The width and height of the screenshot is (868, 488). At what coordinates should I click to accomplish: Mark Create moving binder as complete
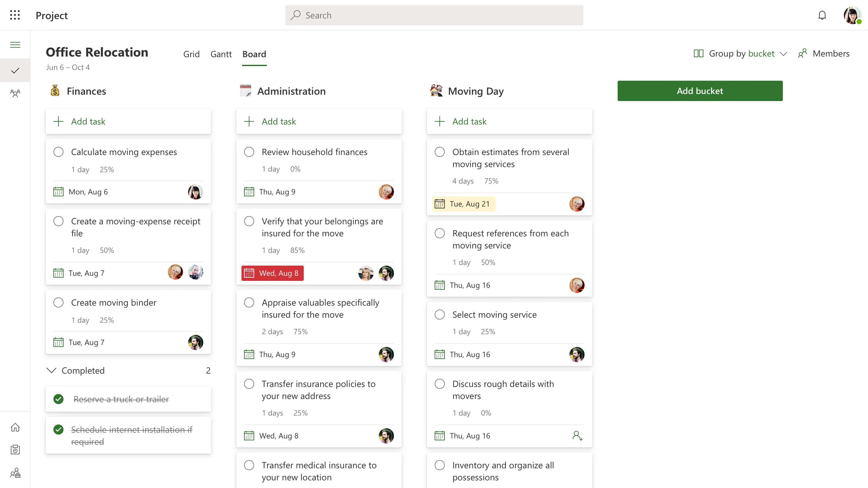58,302
